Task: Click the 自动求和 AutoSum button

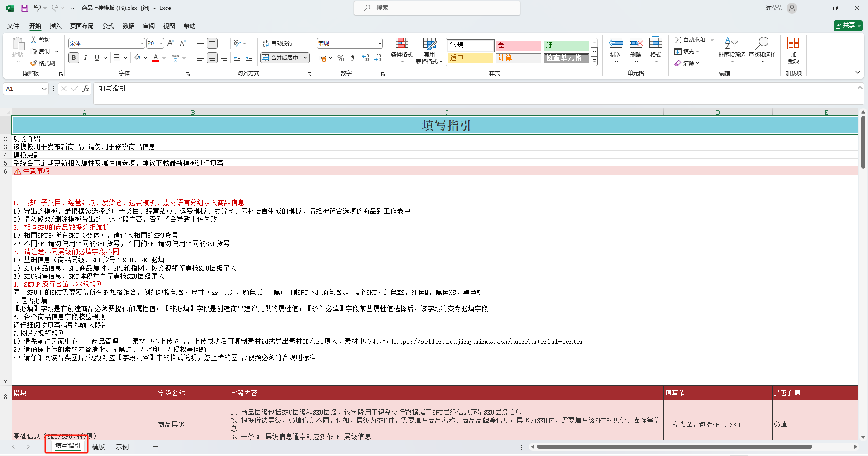Action: coord(690,40)
